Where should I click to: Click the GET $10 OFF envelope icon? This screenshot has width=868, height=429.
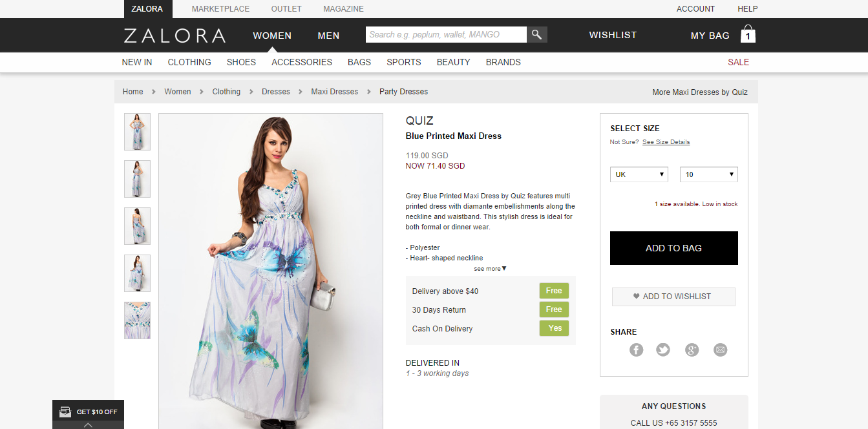tap(65, 412)
